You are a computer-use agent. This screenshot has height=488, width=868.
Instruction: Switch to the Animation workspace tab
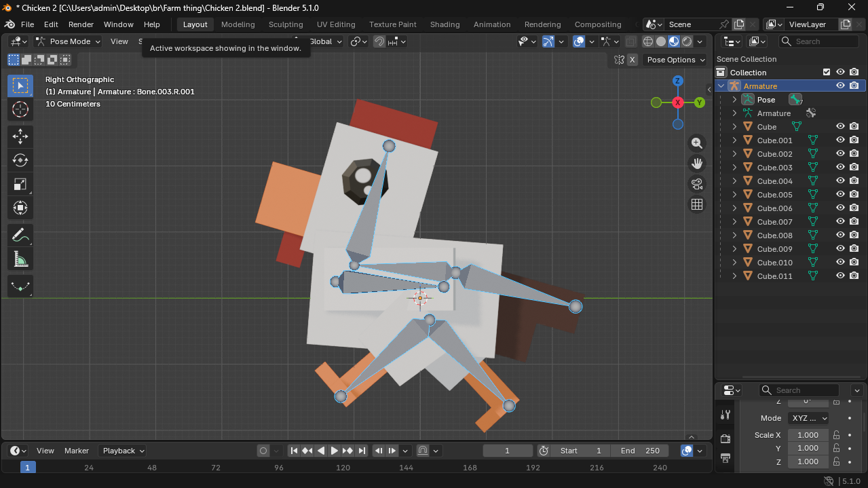tap(491, 24)
